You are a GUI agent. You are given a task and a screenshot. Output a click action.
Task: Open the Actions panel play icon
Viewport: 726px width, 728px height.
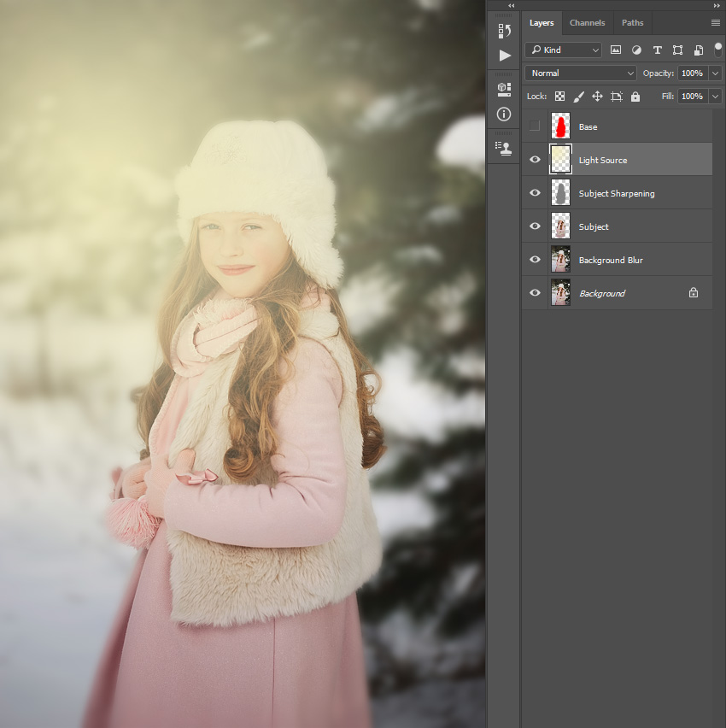click(x=505, y=56)
